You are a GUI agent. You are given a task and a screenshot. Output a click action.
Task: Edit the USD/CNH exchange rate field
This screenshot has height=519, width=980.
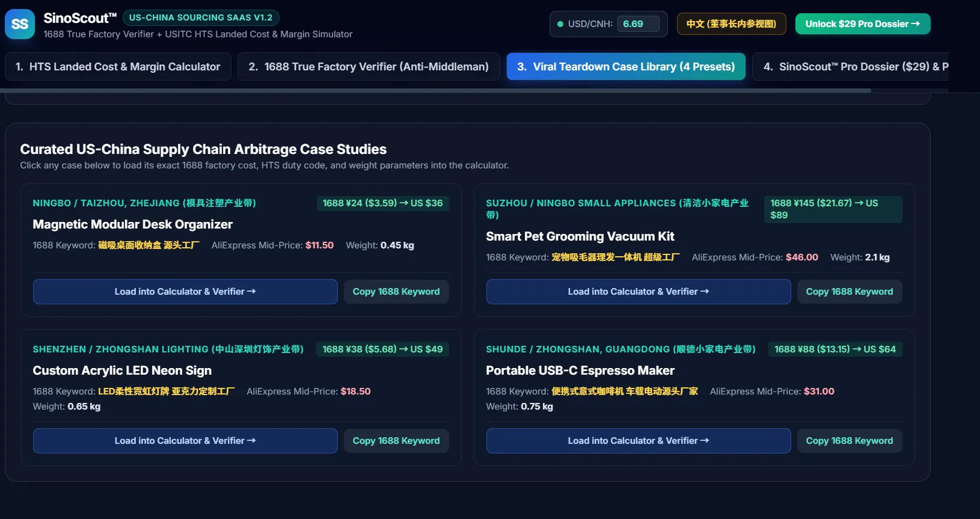638,24
